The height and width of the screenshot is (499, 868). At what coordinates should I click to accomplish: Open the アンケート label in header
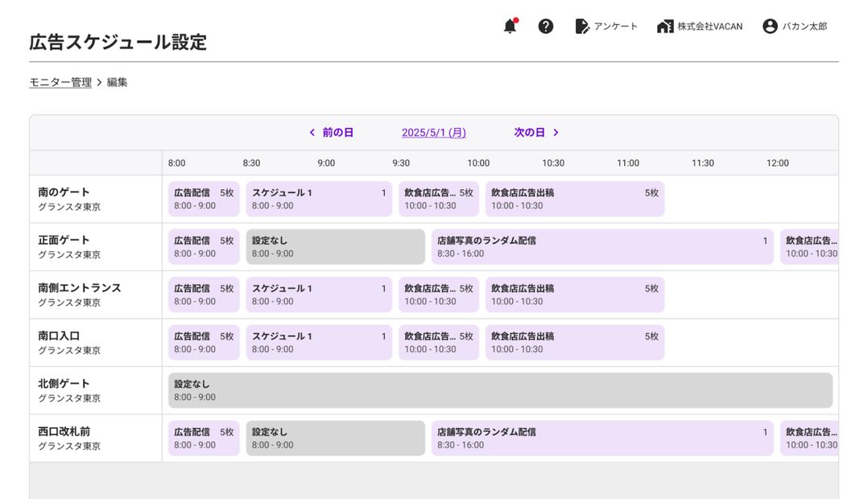[615, 26]
